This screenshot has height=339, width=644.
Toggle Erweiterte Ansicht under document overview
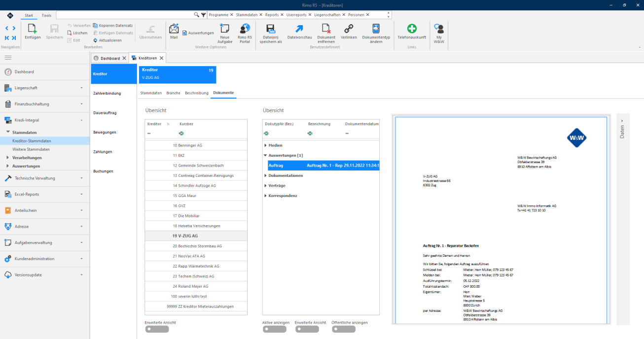307,329
